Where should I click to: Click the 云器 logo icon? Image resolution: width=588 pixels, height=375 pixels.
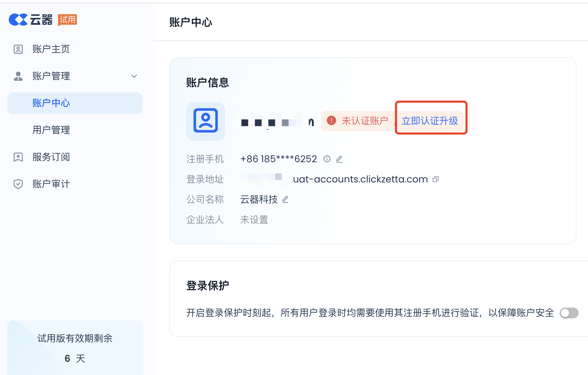[18, 20]
